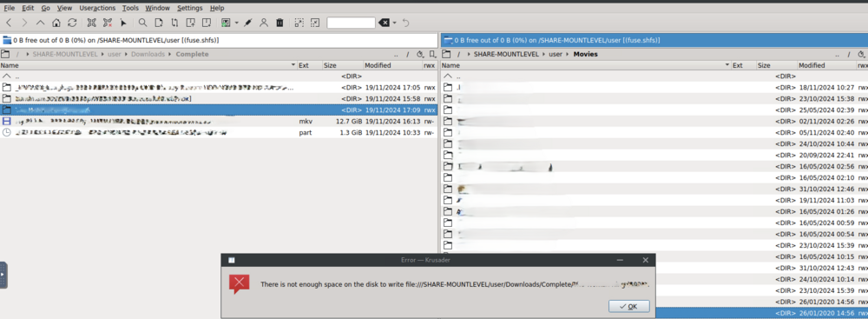Expand arrow before Movies in right breadcrumb
Image resolution: width=868 pixels, height=319 pixels.
click(x=568, y=55)
